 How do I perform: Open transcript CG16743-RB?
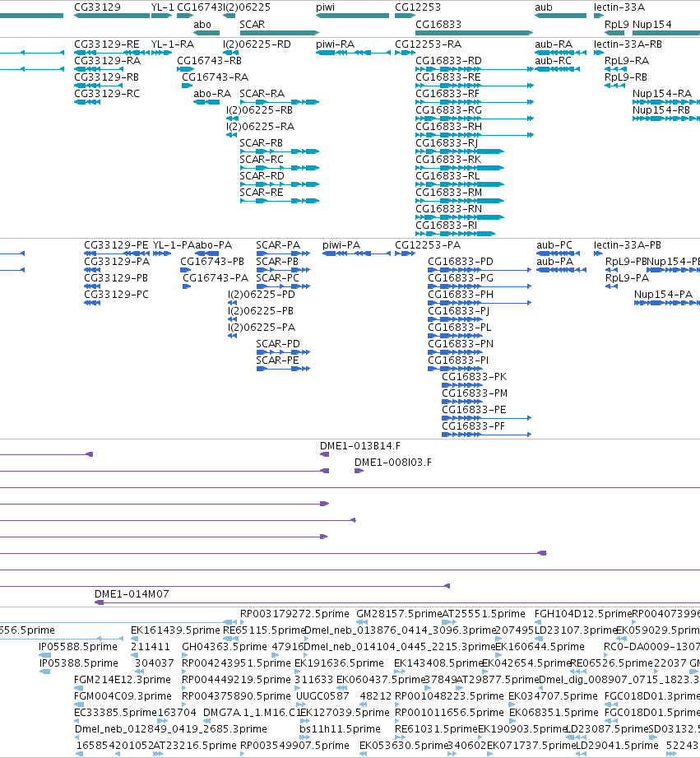click(209, 60)
